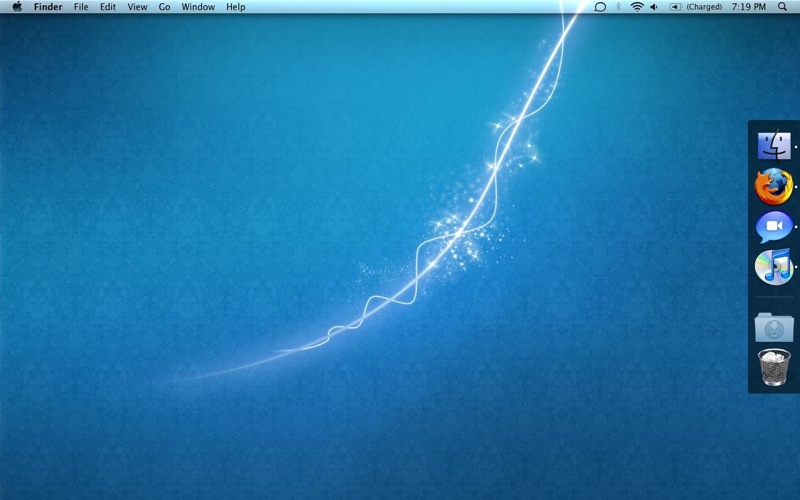
Task: Open the Downloads folder stack
Action: pos(773,327)
